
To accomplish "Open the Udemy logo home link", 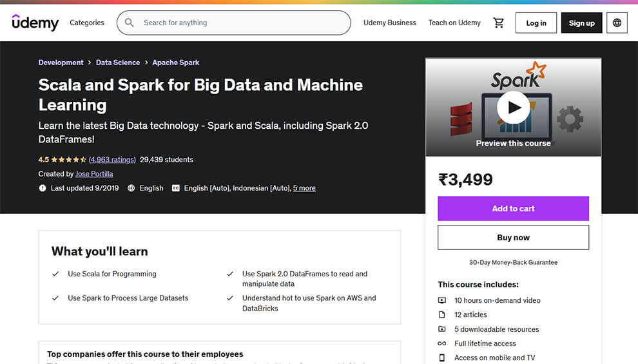I will pyautogui.click(x=35, y=23).
